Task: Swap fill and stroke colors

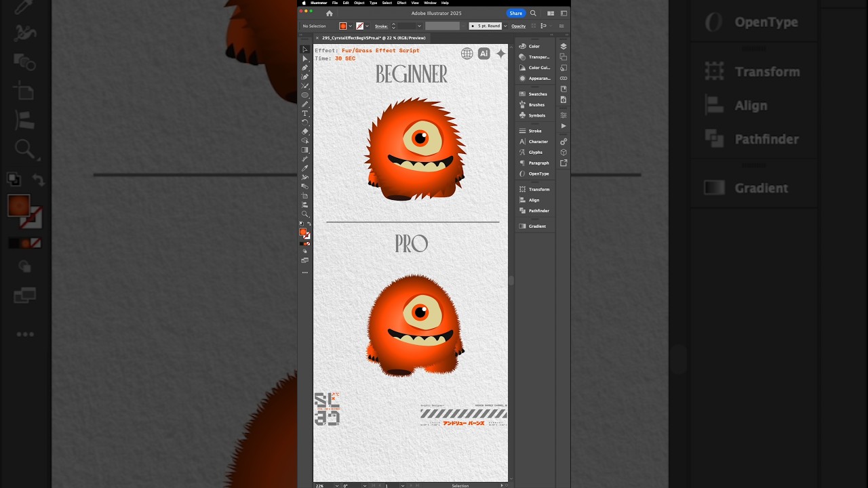Action: (x=309, y=224)
